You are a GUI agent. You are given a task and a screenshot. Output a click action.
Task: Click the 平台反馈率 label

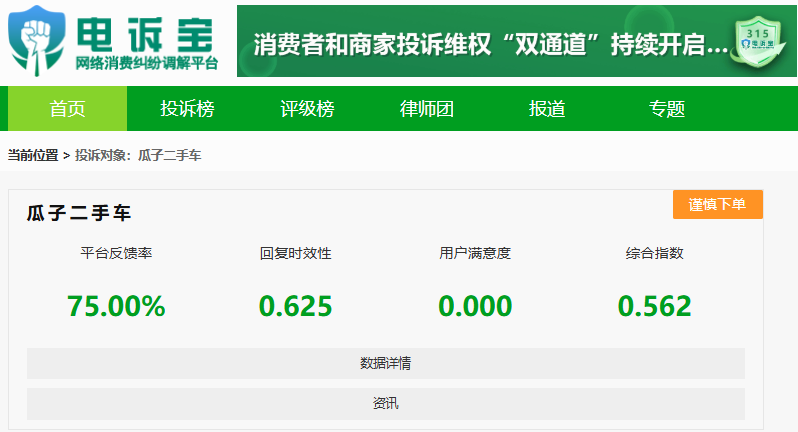(116, 253)
